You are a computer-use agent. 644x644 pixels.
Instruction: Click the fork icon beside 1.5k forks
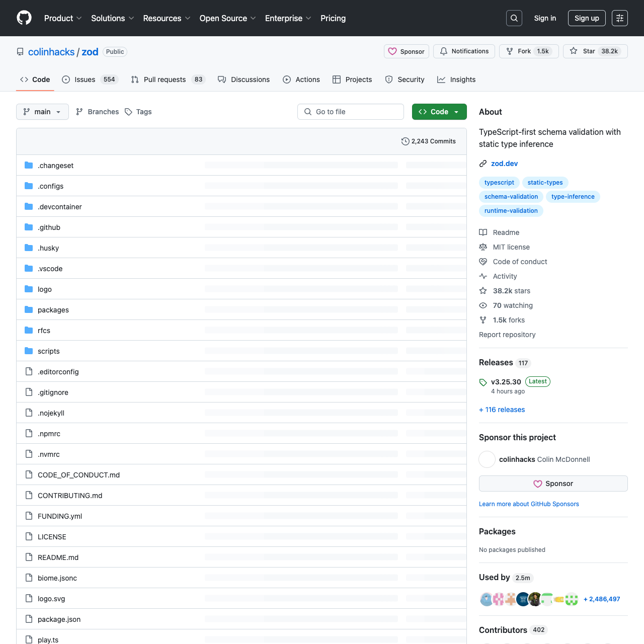[x=483, y=320]
